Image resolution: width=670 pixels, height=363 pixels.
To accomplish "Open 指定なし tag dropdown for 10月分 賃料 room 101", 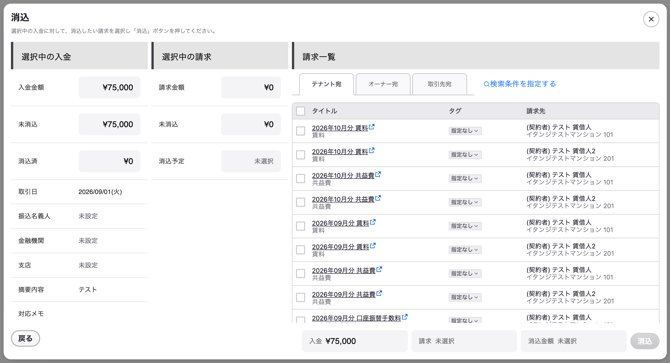I will 465,131.
